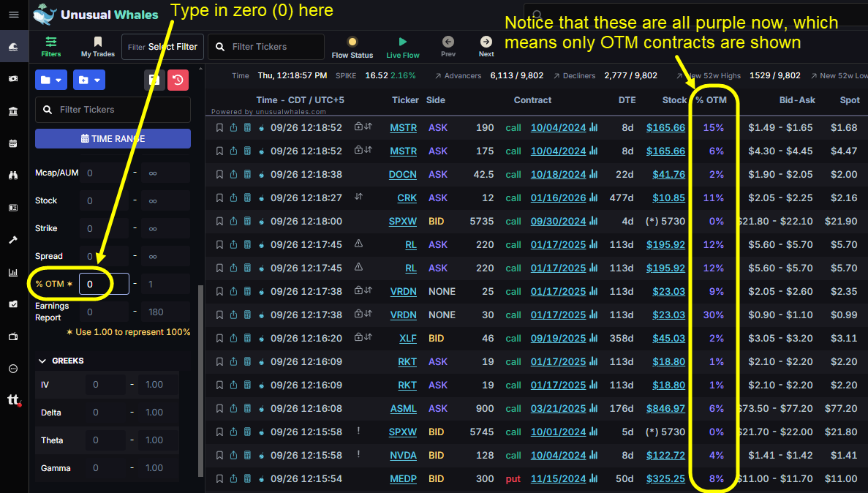
Task: Open chart icon beside MSTR 10/04/2024 190 contract
Action: [594, 127]
